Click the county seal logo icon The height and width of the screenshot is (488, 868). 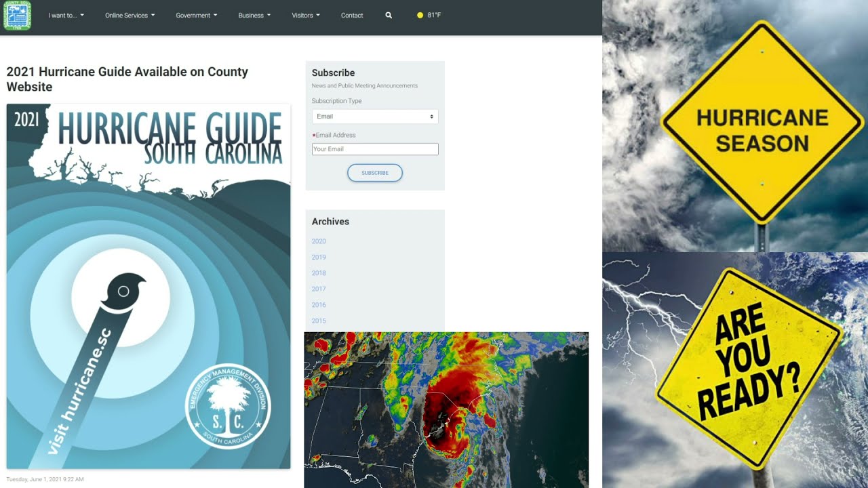(17, 15)
